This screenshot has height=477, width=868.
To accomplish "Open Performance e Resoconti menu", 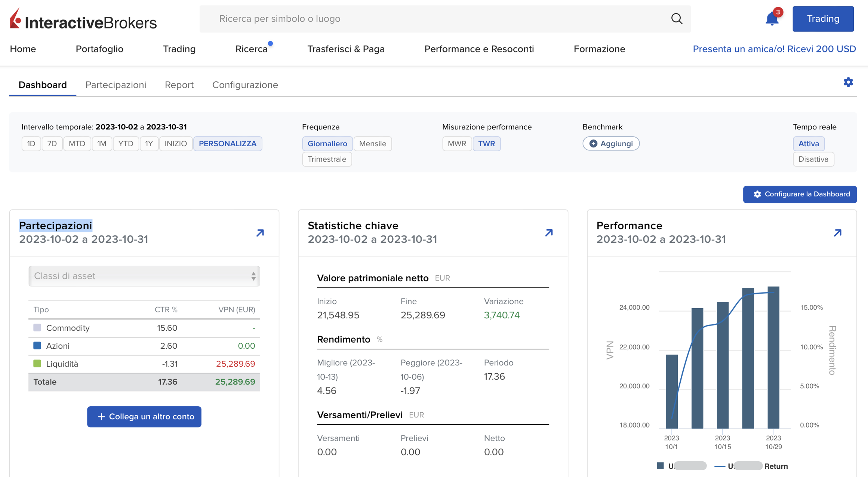I will click(x=479, y=49).
